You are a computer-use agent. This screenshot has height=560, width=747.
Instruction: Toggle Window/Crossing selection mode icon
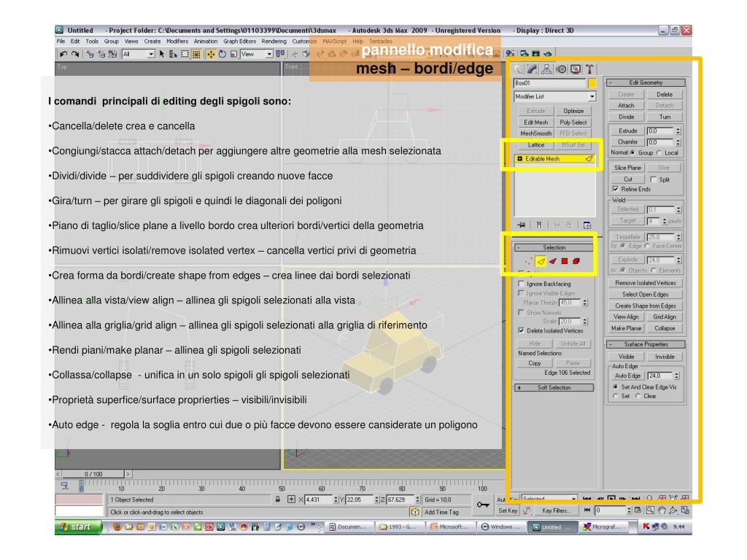[196, 54]
